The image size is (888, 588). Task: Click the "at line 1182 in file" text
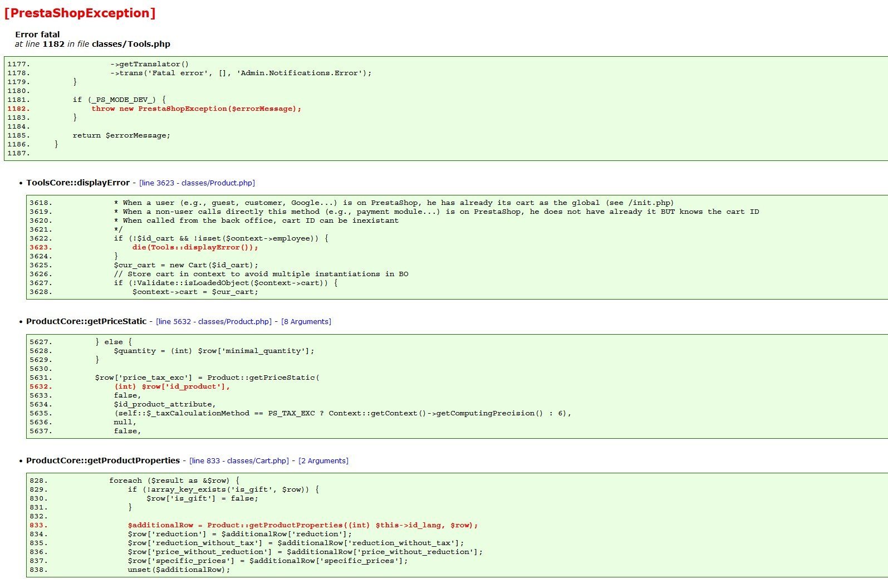pos(52,44)
